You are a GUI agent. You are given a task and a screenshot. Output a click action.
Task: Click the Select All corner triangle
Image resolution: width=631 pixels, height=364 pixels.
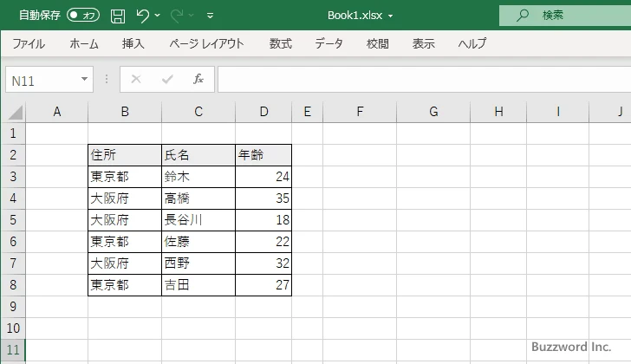tap(16, 112)
